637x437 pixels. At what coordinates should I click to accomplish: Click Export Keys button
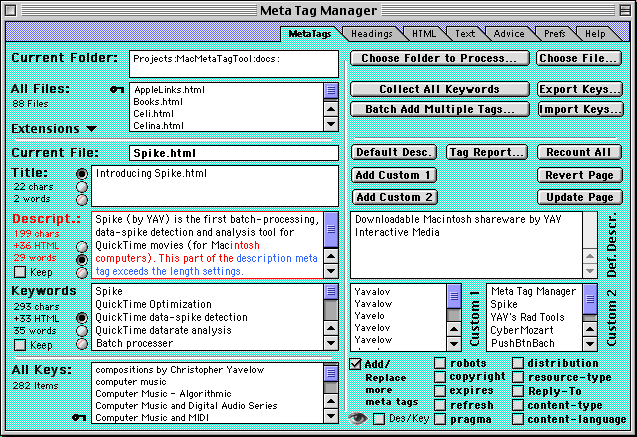click(x=580, y=89)
